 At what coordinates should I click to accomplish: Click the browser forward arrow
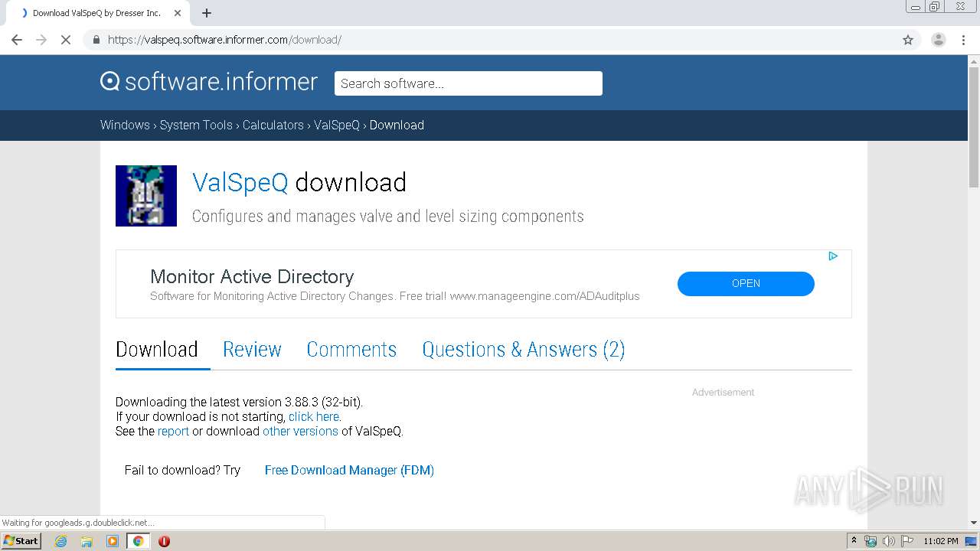41,40
